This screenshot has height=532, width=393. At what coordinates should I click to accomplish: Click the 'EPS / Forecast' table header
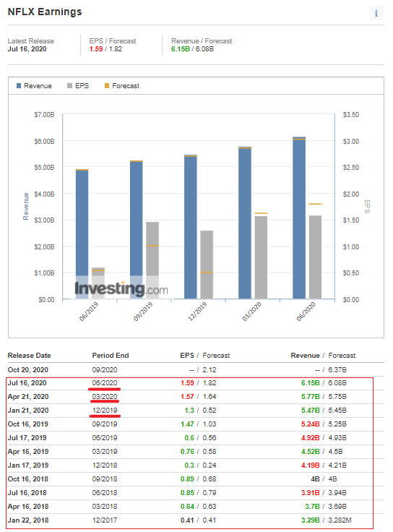[x=204, y=356]
